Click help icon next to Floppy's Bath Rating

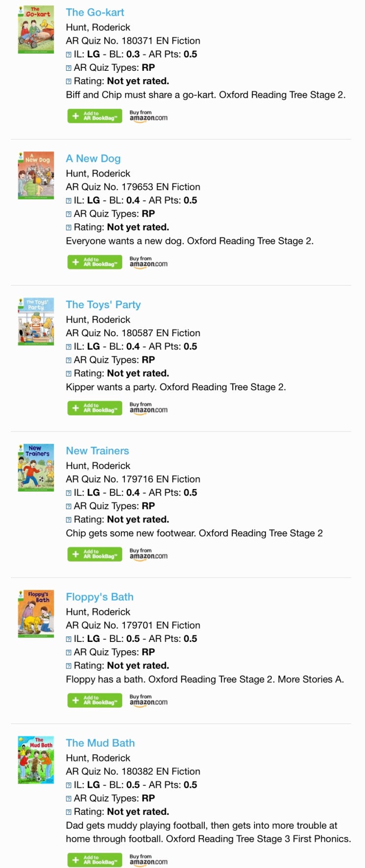(69, 666)
